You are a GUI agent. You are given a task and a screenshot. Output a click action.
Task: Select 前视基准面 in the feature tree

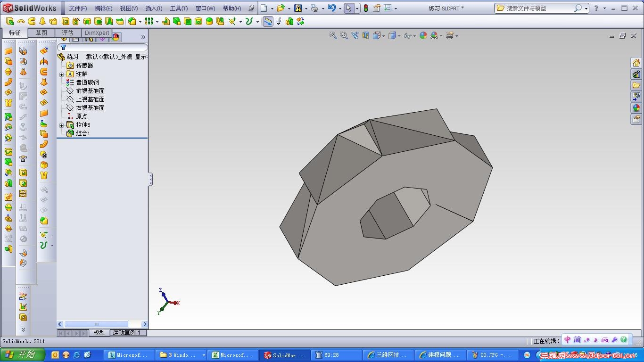tap(91, 91)
